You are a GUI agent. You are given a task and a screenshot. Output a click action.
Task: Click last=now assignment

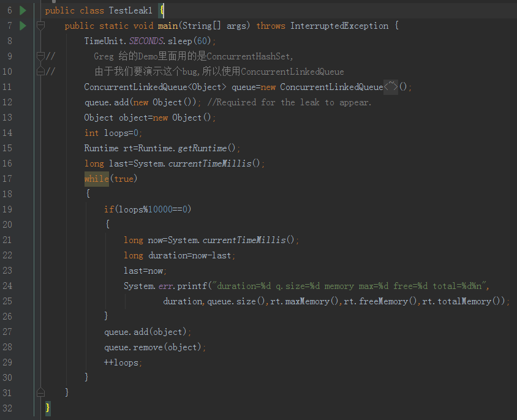pos(145,271)
